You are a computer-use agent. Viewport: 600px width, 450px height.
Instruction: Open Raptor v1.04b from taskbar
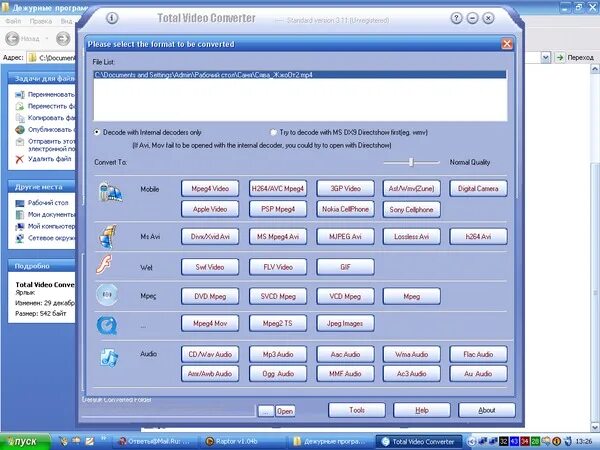coord(243,442)
